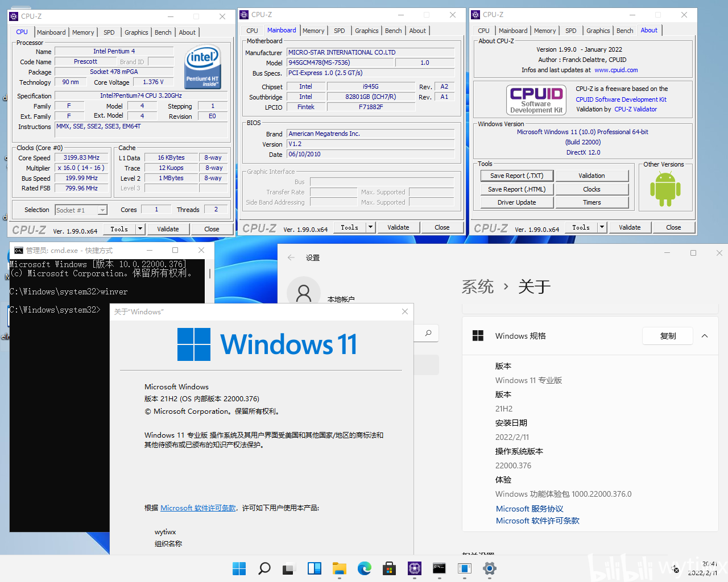Open the Tools dropdown arrow in the CPU tab window
This screenshot has width=728, height=582.
coord(140,229)
